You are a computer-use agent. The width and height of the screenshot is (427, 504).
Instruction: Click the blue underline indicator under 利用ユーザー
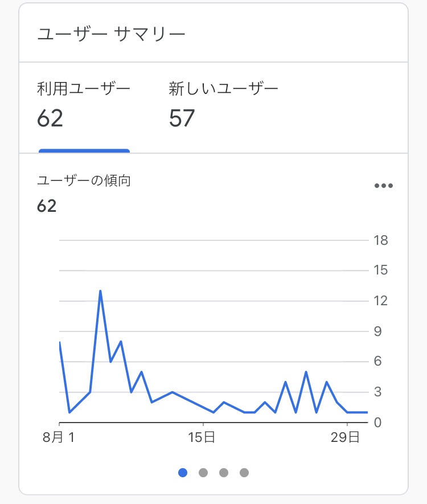click(84, 151)
